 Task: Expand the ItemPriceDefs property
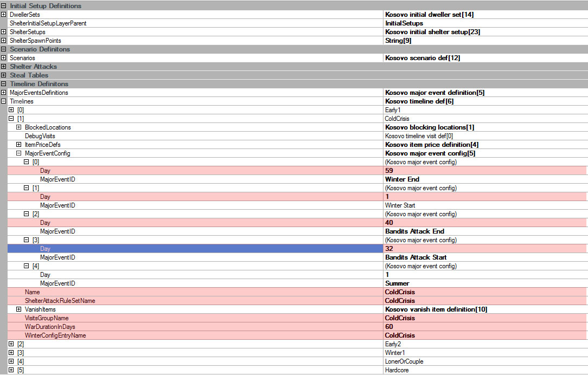coord(19,145)
